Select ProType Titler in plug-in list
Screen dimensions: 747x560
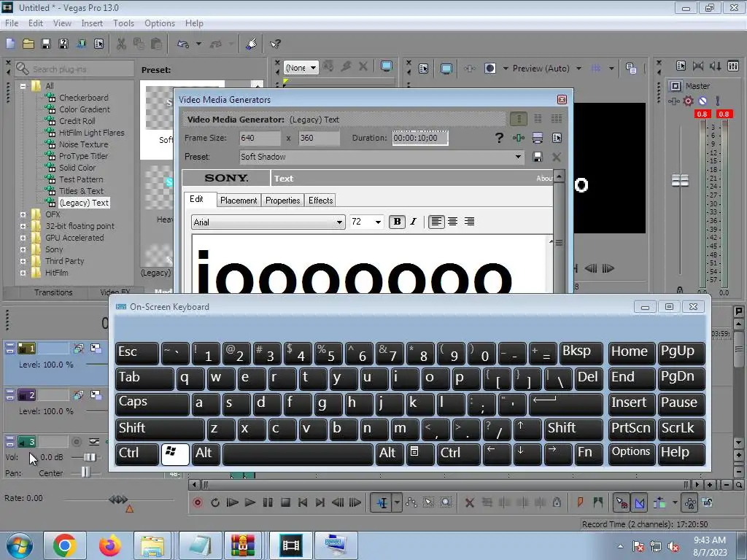(83, 156)
